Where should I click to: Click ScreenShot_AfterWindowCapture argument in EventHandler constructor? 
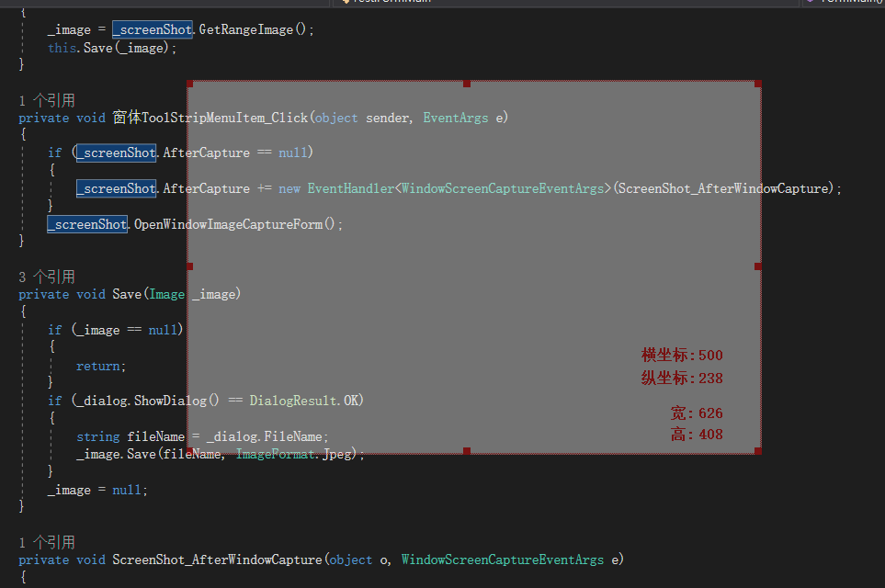[x=723, y=188]
